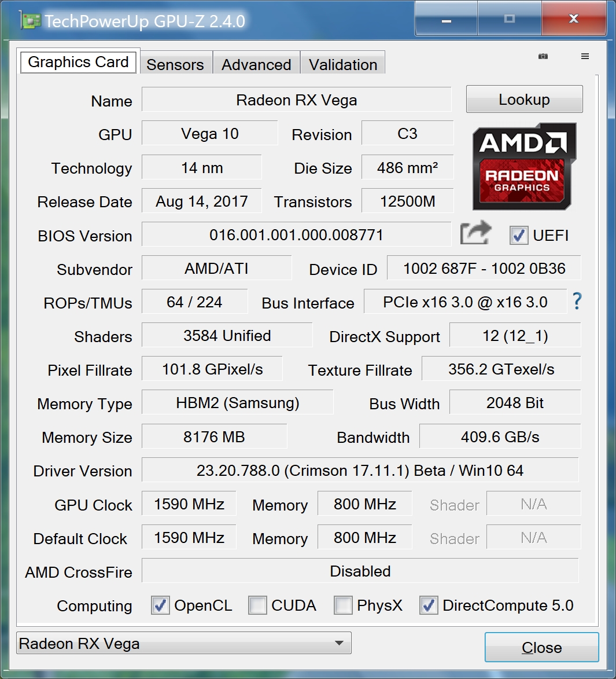616x679 pixels.
Task: Click the GPU-Z title bar app icon
Action: [x=30, y=21]
